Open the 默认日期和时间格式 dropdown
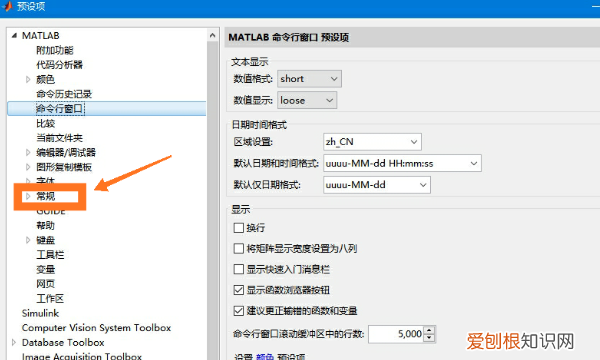600x360 pixels. click(402, 163)
